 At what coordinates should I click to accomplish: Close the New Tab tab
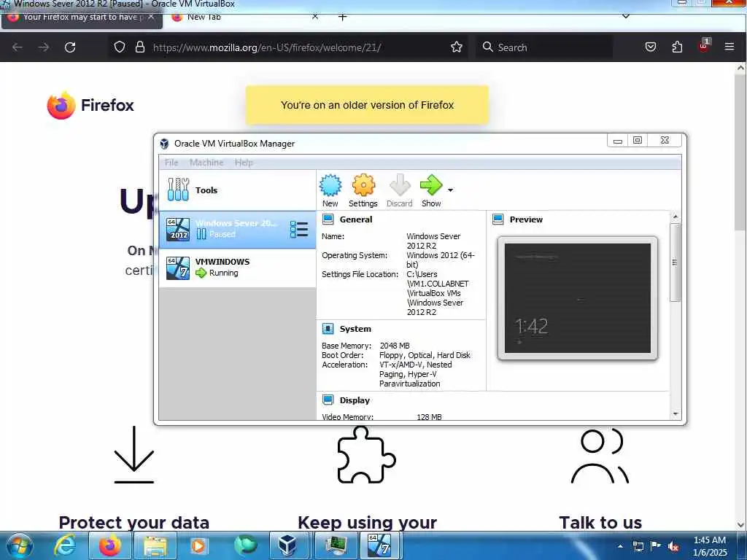pyautogui.click(x=315, y=17)
